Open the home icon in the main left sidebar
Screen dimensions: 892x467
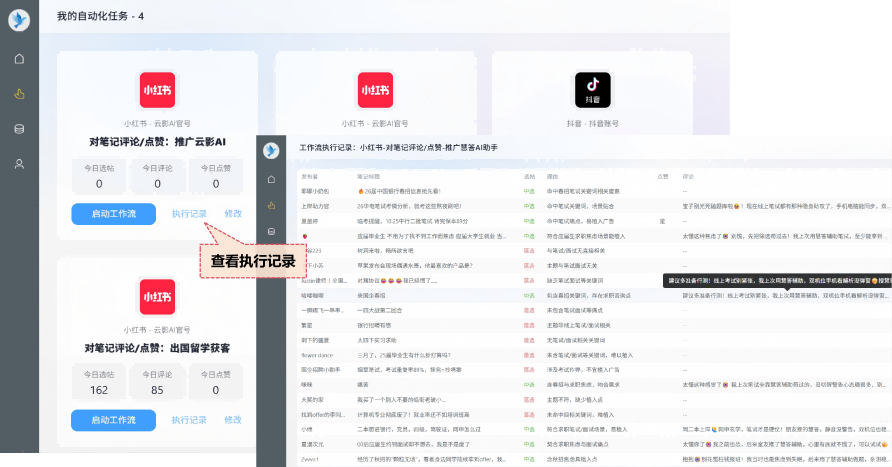coord(19,59)
